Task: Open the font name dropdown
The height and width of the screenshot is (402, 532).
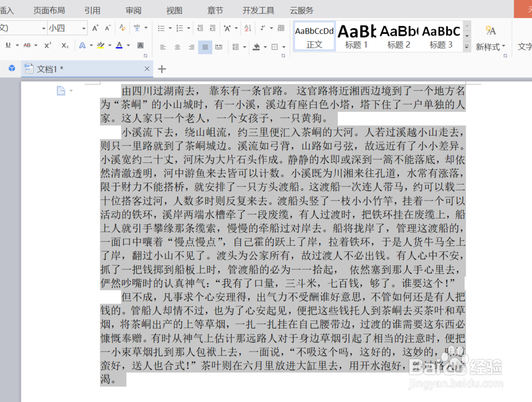Action: click(x=44, y=28)
